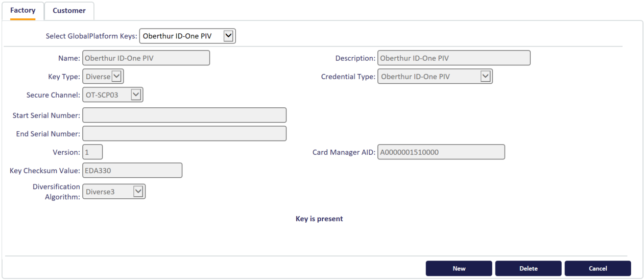Focus the End Serial Number field
This screenshot has height=280, width=644.
pos(184,133)
